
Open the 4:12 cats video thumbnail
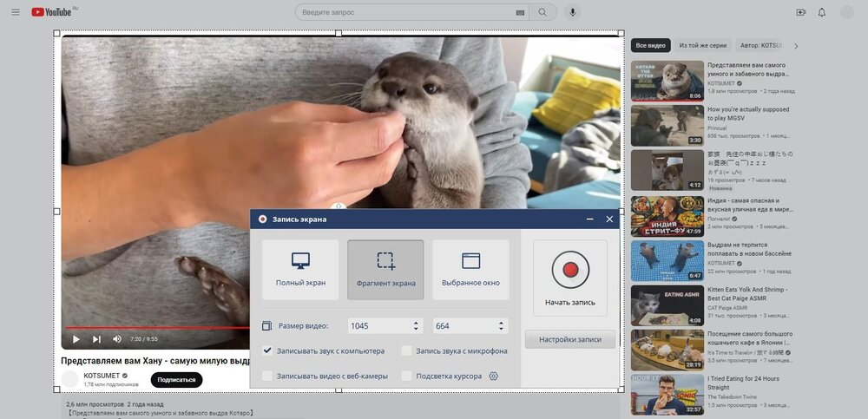[667, 171]
